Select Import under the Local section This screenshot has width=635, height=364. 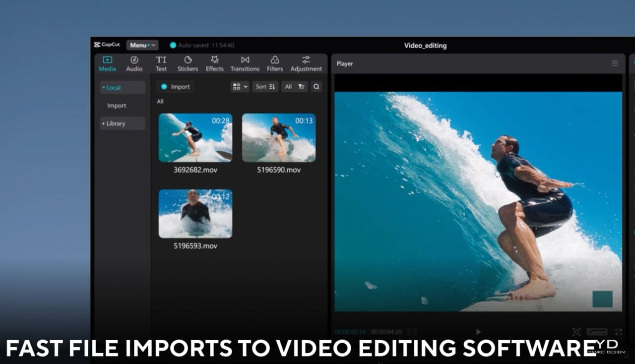pyautogui.click(x=117, y=106)
